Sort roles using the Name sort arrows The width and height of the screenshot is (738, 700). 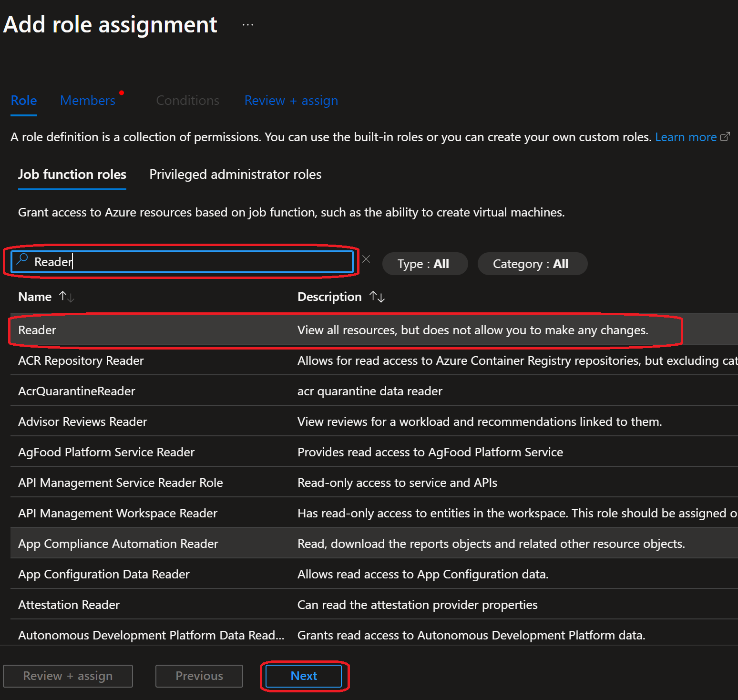point(67,297)
